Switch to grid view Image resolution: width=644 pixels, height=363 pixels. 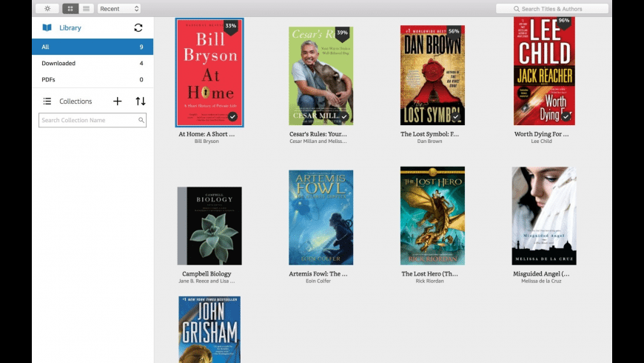(70, 9)
